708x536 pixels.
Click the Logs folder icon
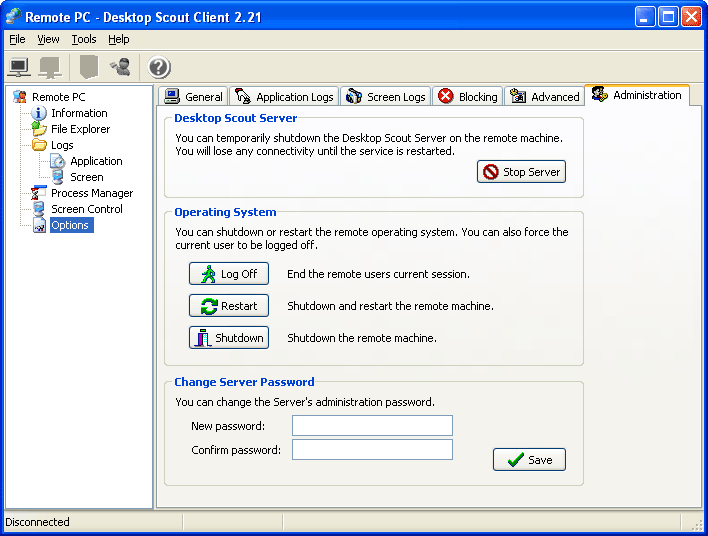point(39,145)
